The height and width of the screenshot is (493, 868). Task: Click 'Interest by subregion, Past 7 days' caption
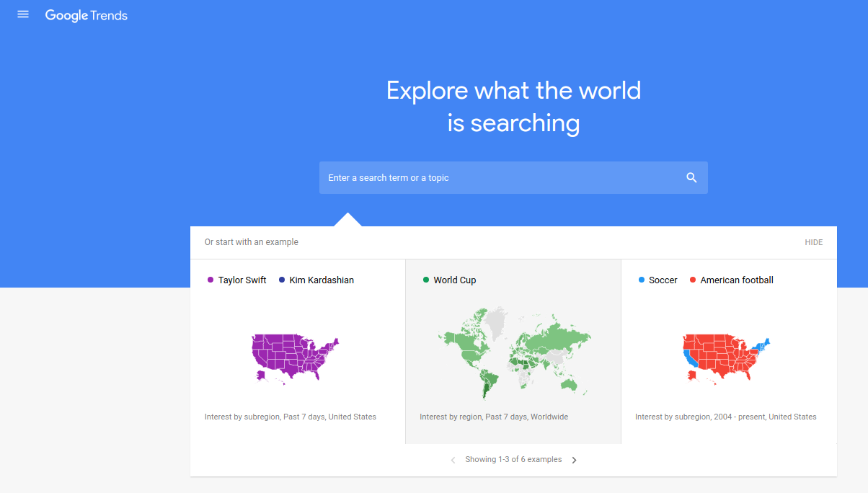click(291, 417)
